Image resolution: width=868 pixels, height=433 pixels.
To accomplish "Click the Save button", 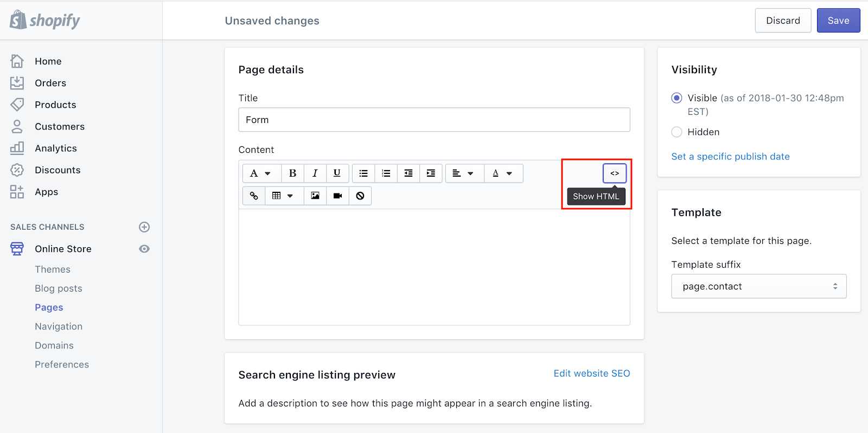I will tap(838, 21).
